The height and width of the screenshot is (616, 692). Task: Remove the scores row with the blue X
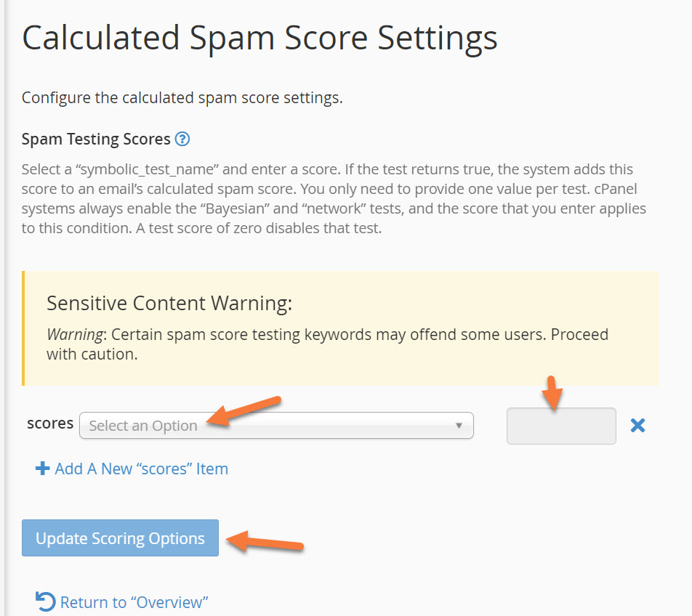637,426
